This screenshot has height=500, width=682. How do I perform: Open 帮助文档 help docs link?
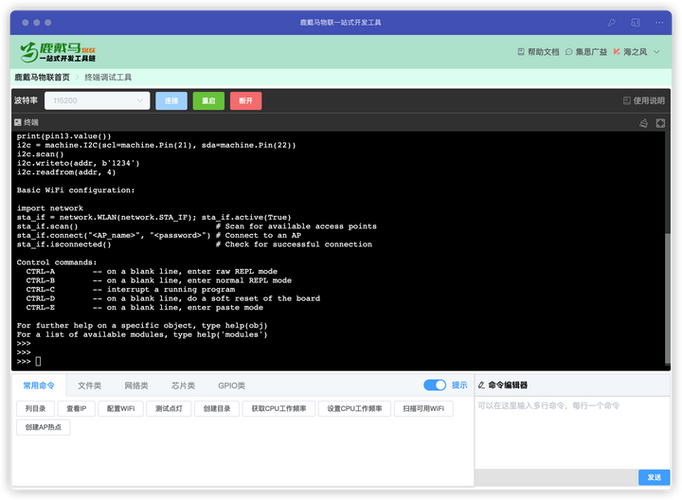point(538,52)
